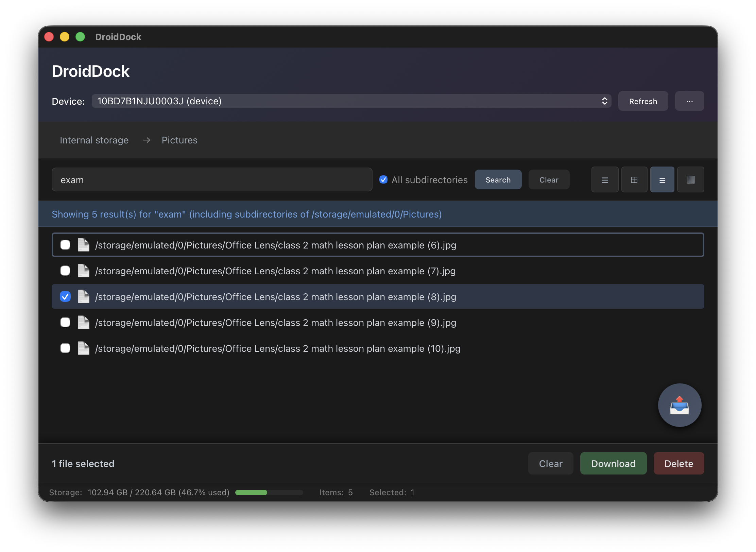Open the Pictures breadcrumb
Screen dimensions: 756x552
click(179, 140)
